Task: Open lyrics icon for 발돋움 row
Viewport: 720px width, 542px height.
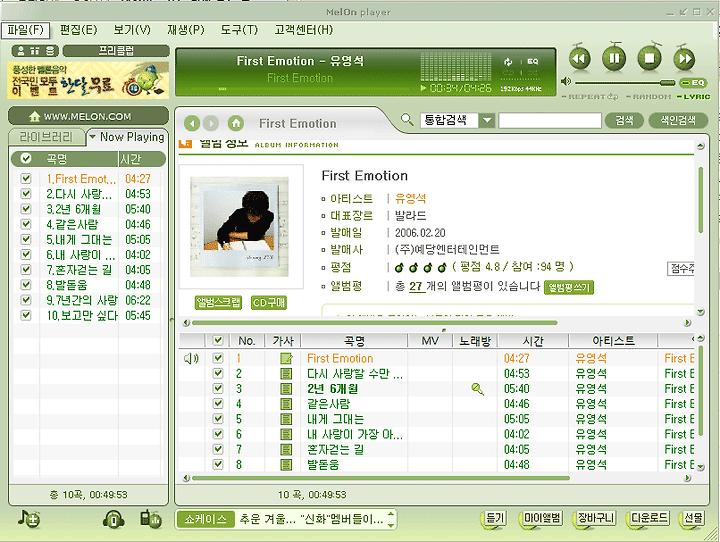Action: tap(286, 464)
